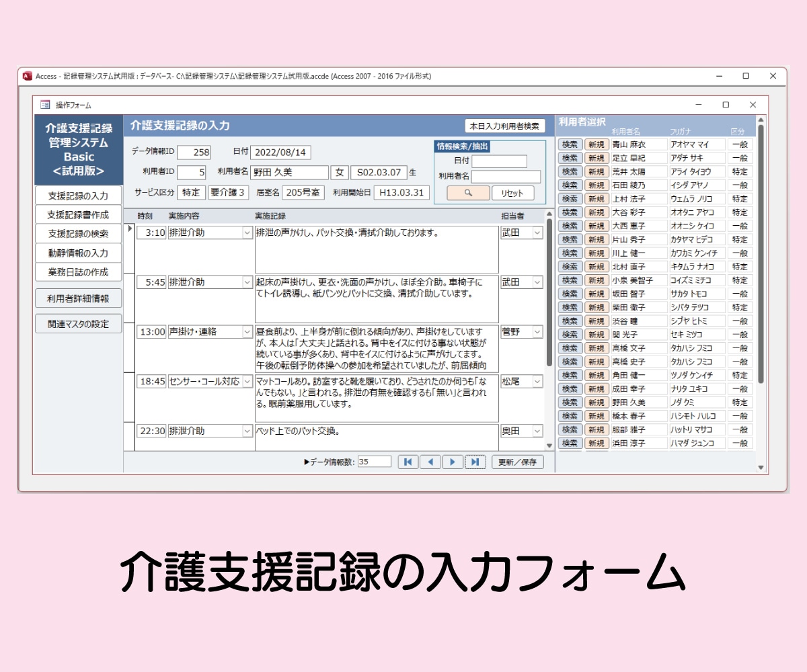This screenshot has height=672, width=807.
Task: Open 実施内容 dropdown for 13:00 row
Action: click(246, 332)
